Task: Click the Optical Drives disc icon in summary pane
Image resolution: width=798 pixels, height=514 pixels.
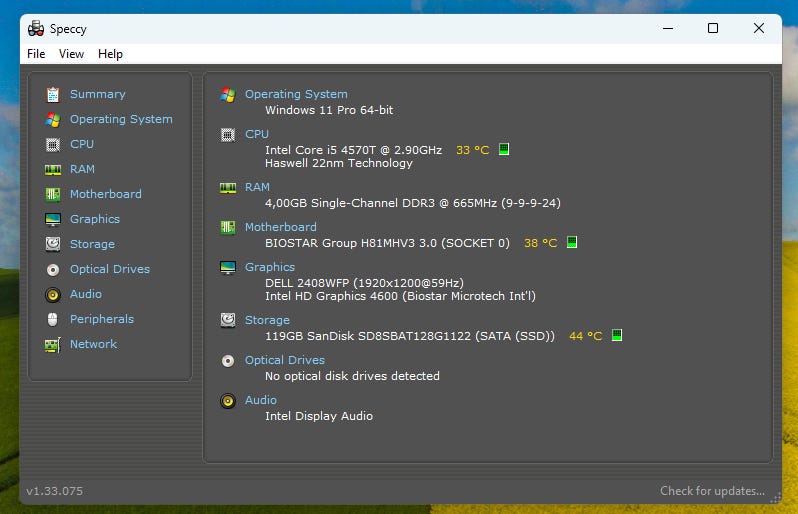Action: (x=228, y=361)
